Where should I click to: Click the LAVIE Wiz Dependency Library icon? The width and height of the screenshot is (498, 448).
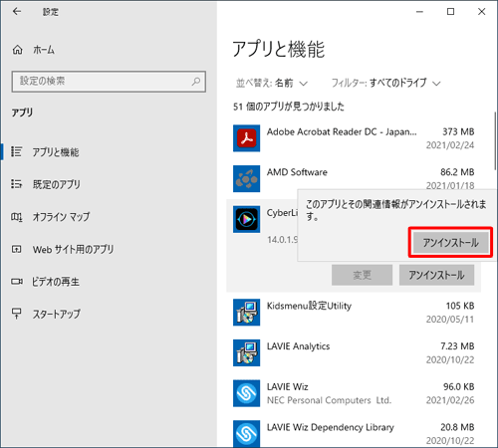(246, 434)
